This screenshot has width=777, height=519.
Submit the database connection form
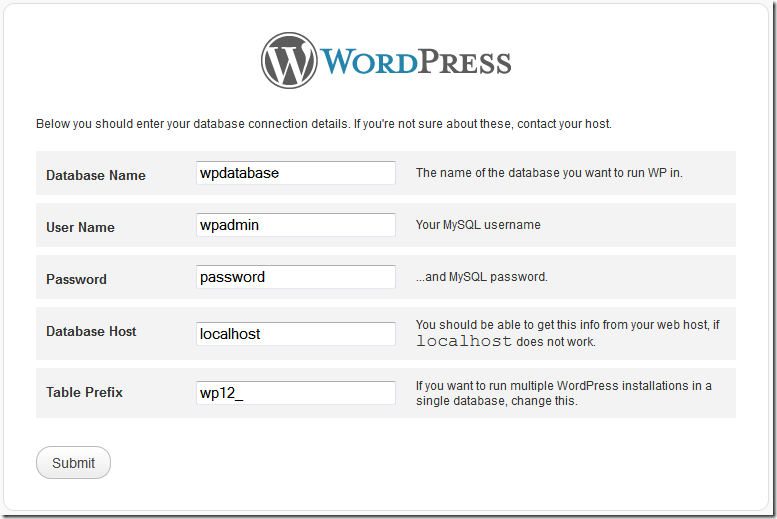(73, 462)
